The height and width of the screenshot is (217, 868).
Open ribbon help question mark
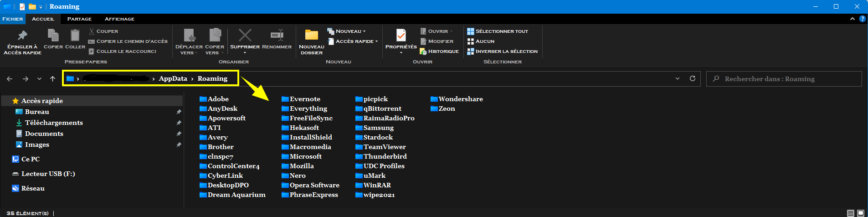[x=862, y=19]
